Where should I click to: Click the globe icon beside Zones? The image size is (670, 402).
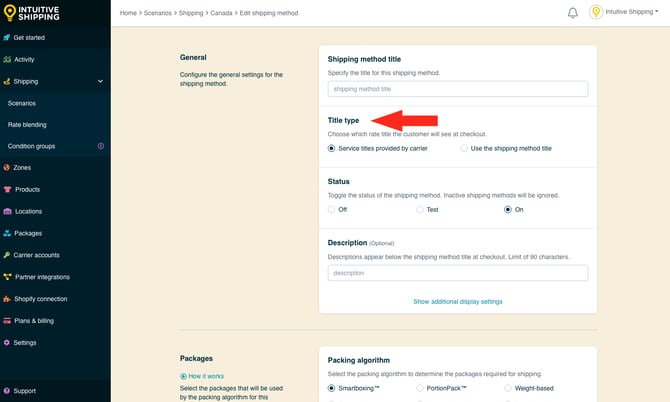tap(6, 167)
